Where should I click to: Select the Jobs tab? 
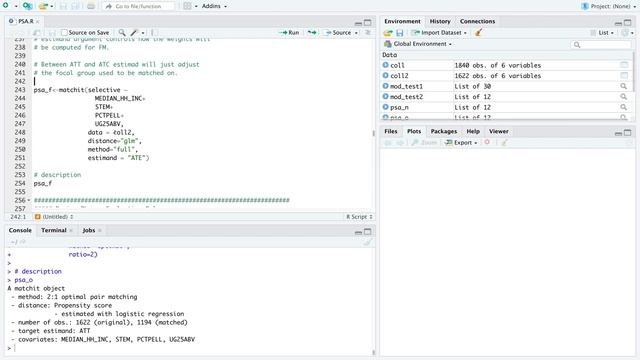(89, 230)
